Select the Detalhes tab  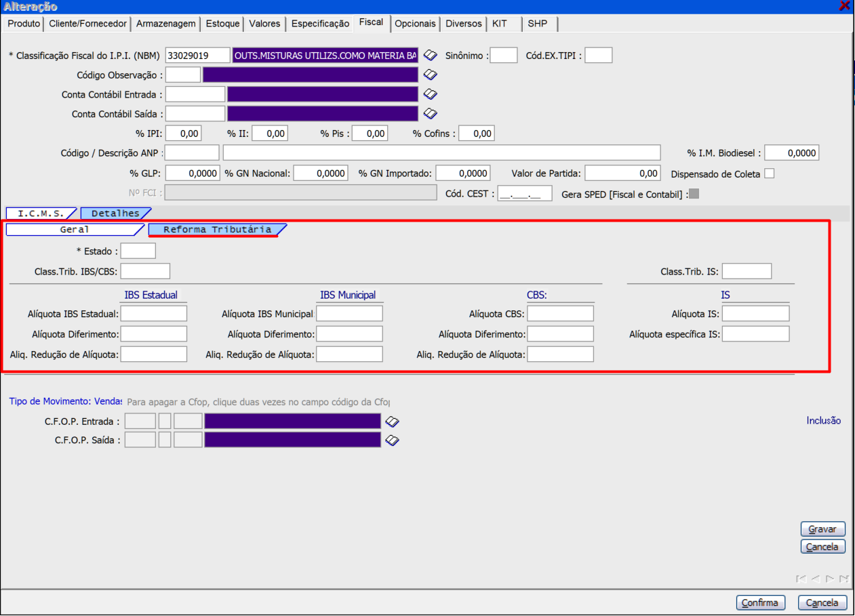[115, 213]
